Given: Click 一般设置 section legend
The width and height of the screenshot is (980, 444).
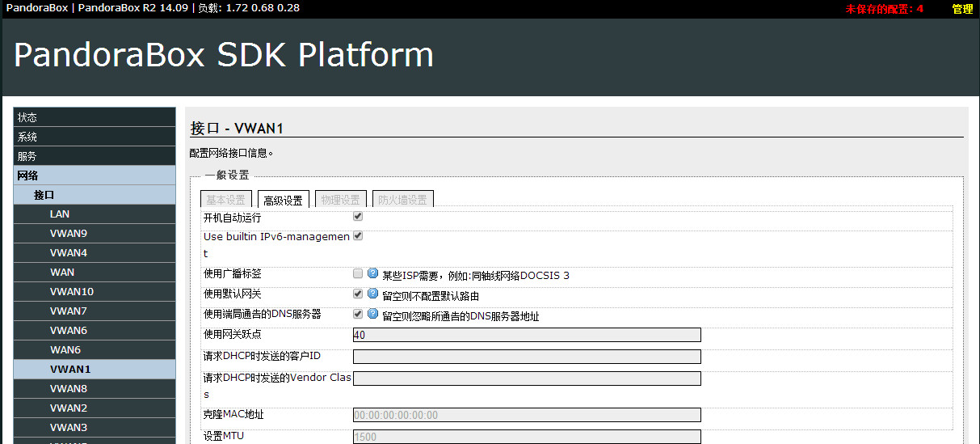Looking at the screenshot, I should (x=226, y=175).
